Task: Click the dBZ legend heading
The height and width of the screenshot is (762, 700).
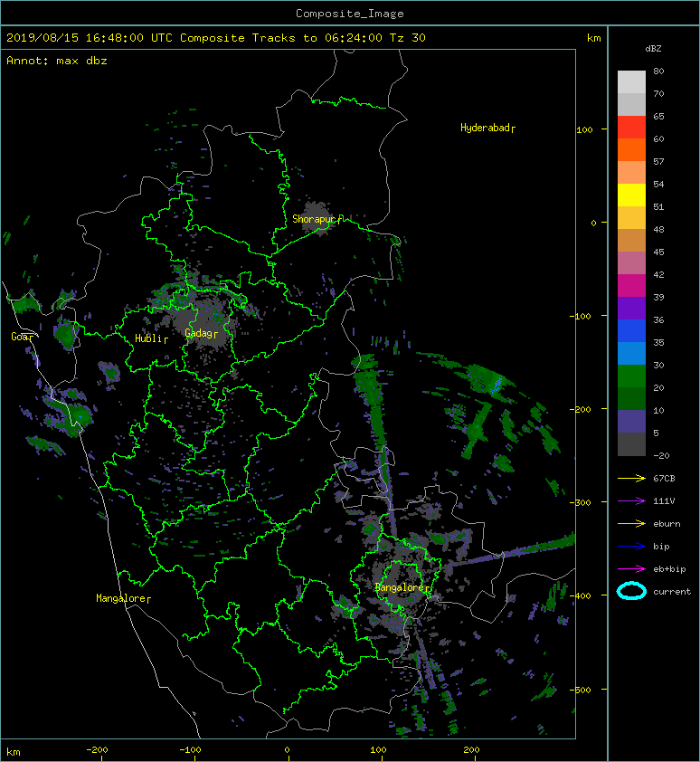Action: [x=653, y=49]
